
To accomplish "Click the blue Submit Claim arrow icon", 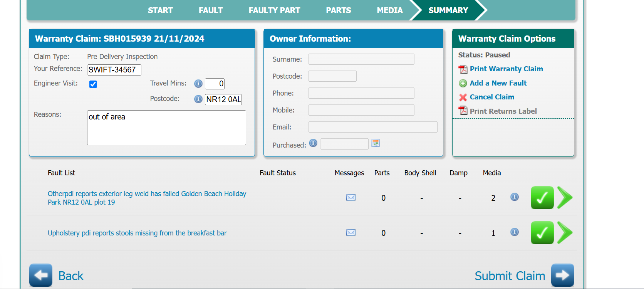I will [563, 275].
